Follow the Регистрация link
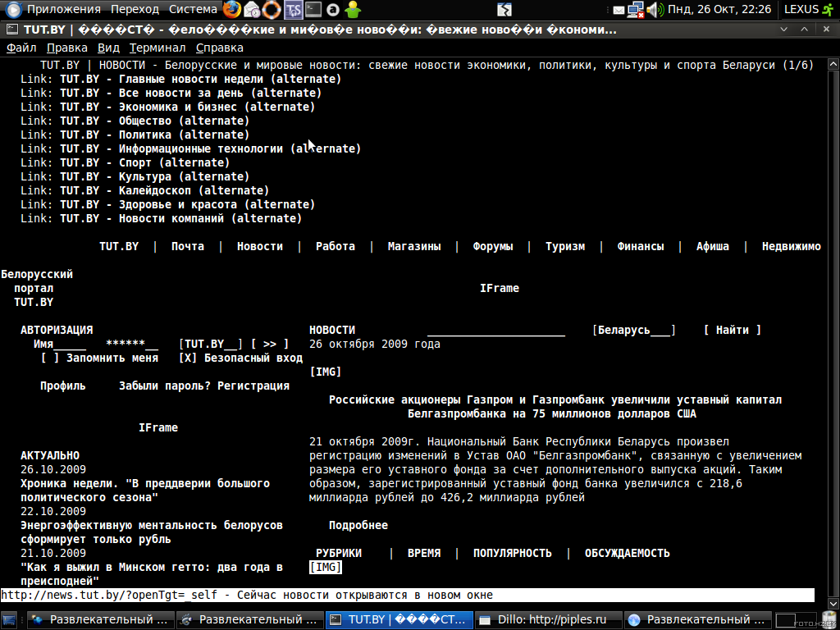Screen dimensions: 840x630 point(253,386)
